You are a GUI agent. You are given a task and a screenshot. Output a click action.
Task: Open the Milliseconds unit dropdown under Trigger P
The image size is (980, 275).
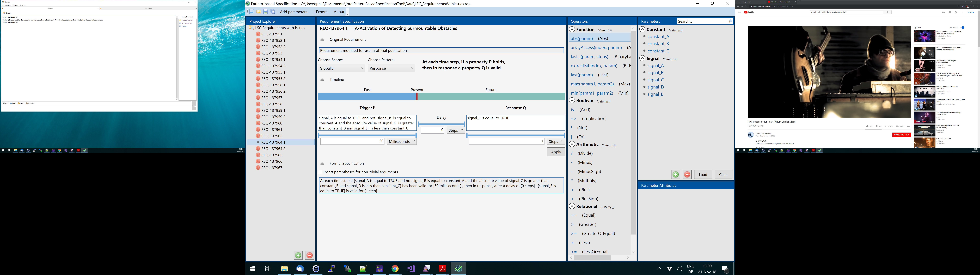click(402, 141)
